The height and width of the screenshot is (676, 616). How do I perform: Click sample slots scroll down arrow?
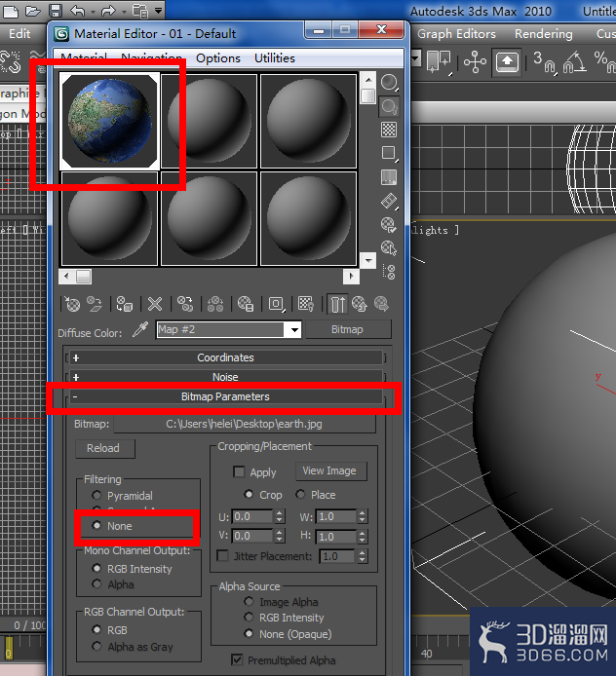(368, 260)
